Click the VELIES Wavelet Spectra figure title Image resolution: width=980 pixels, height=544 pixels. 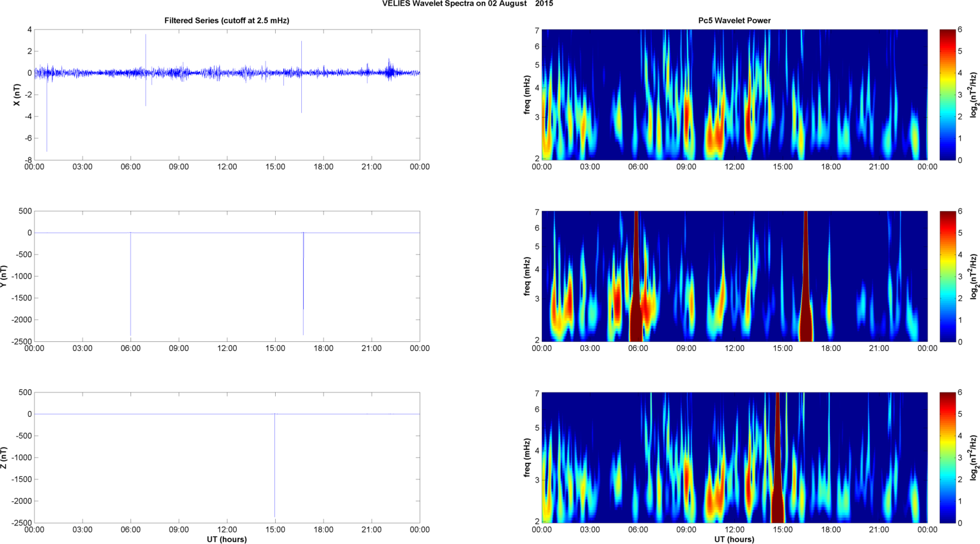click(468, 4)
